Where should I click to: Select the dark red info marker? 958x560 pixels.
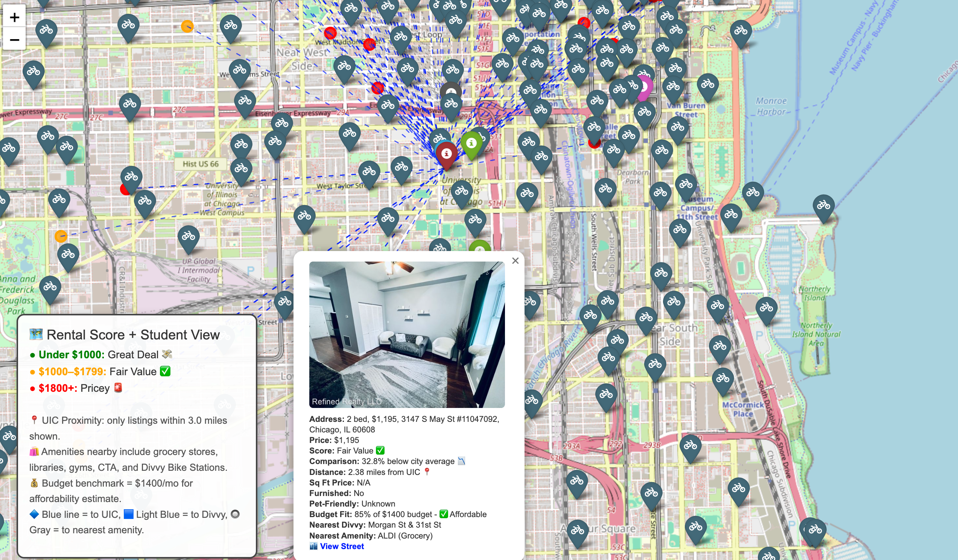tap(446, 154)
